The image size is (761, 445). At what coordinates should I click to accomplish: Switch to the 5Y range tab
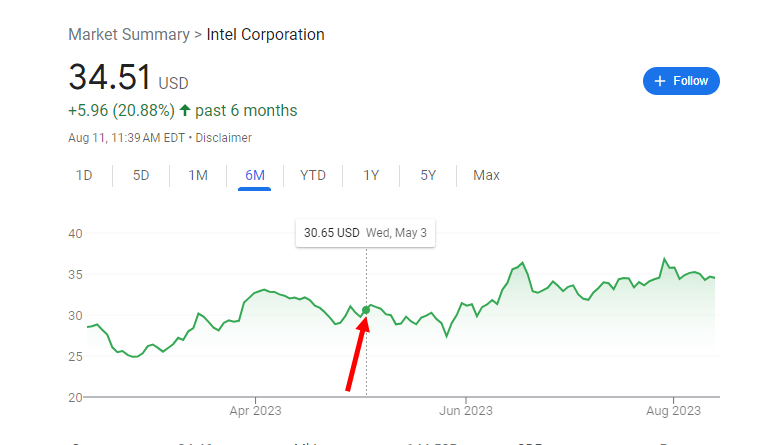[x=428, y=175]
